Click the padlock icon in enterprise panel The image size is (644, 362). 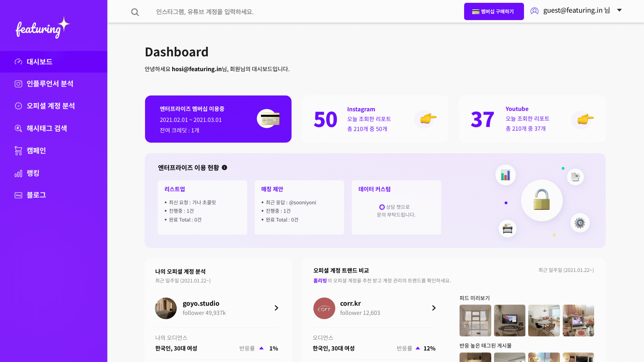tap(542, 200)
